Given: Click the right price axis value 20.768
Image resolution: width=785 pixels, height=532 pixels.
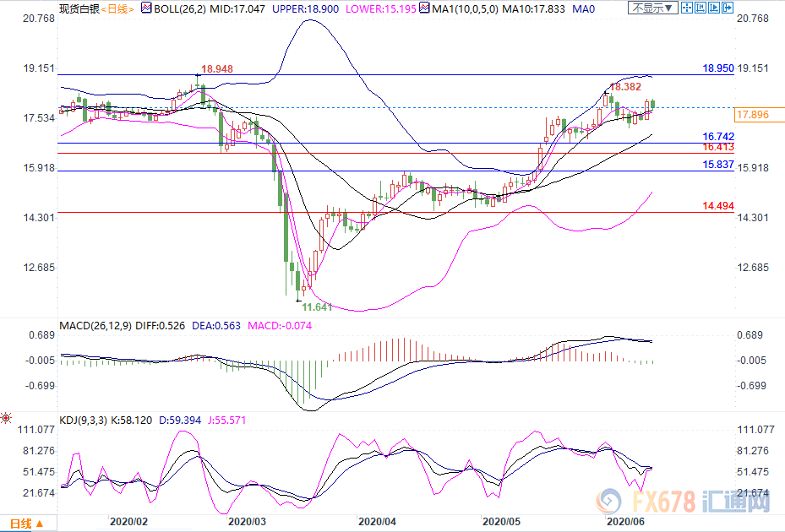Looking at the screenshot, I should pyautogui.click(x=752, y=19).
